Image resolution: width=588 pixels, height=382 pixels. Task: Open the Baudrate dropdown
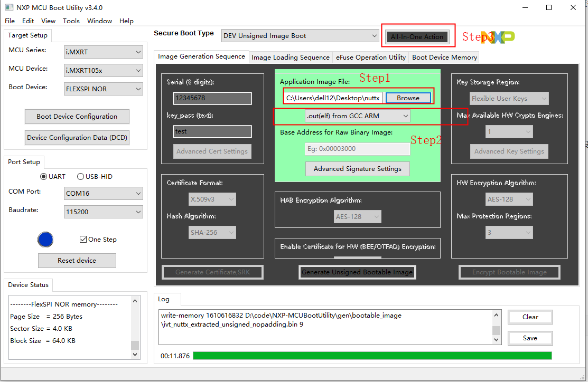(103, 212)
